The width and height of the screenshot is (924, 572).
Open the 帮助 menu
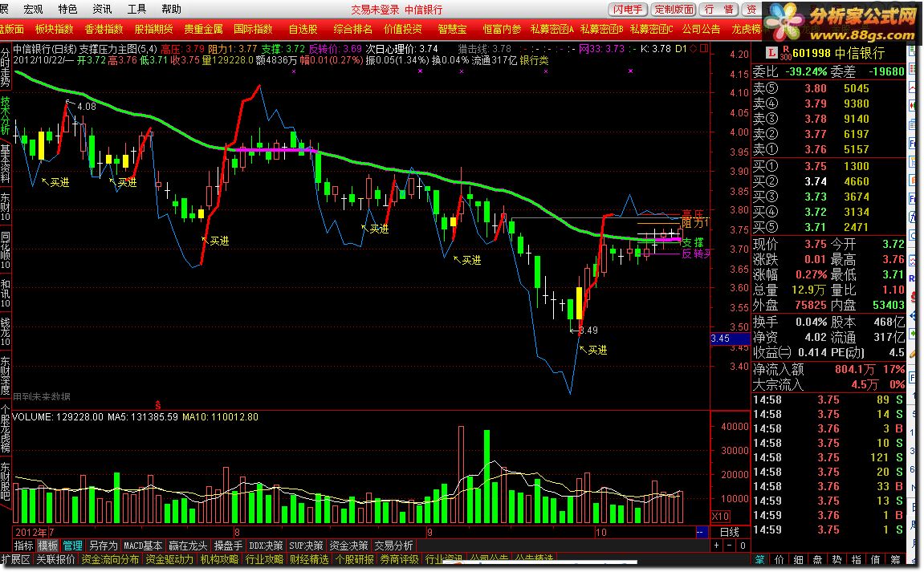(172, 9)
